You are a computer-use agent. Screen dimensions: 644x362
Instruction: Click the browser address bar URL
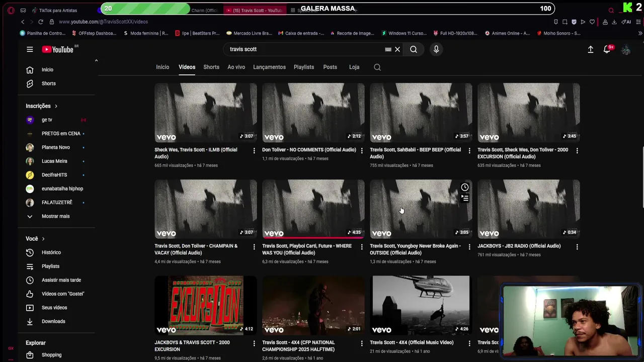tap(103, 22)
